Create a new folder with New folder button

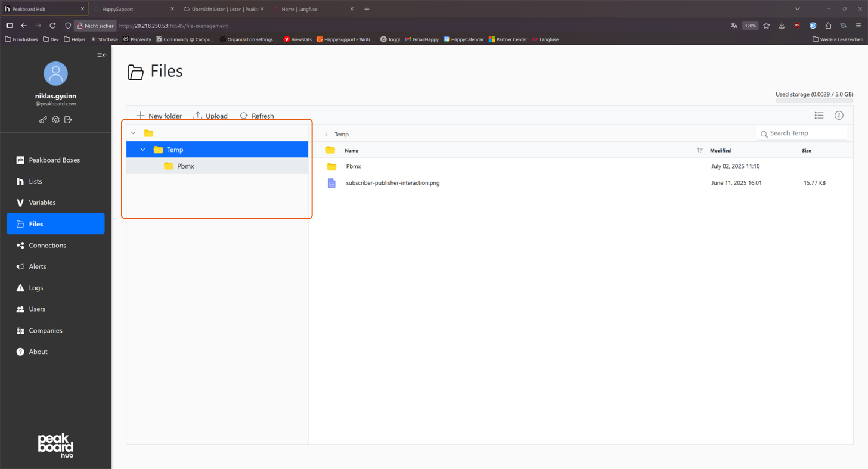[x=158, y=116]
